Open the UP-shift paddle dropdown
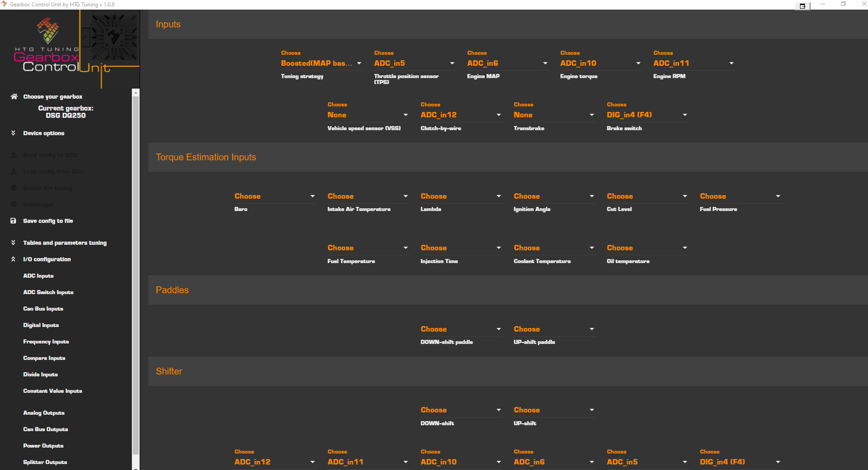The height and width of the screenshot is (470, 868). [554, 329]
